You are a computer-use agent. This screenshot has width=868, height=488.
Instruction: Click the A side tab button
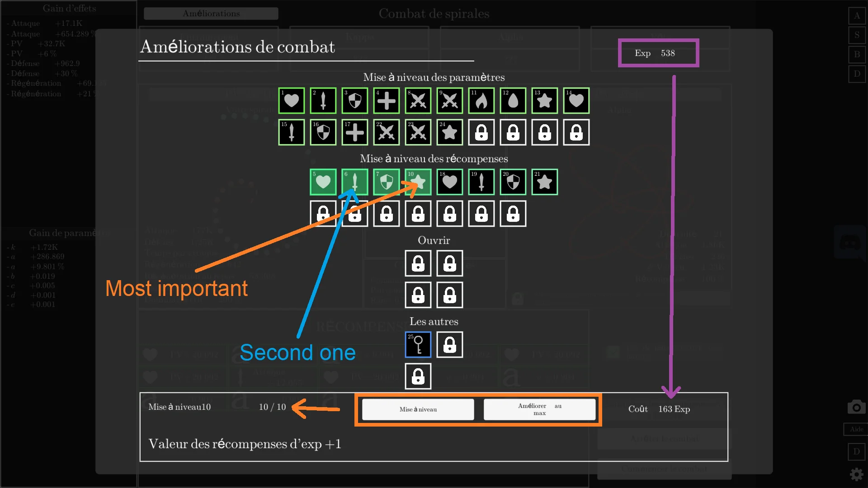(x=857, y=16)
